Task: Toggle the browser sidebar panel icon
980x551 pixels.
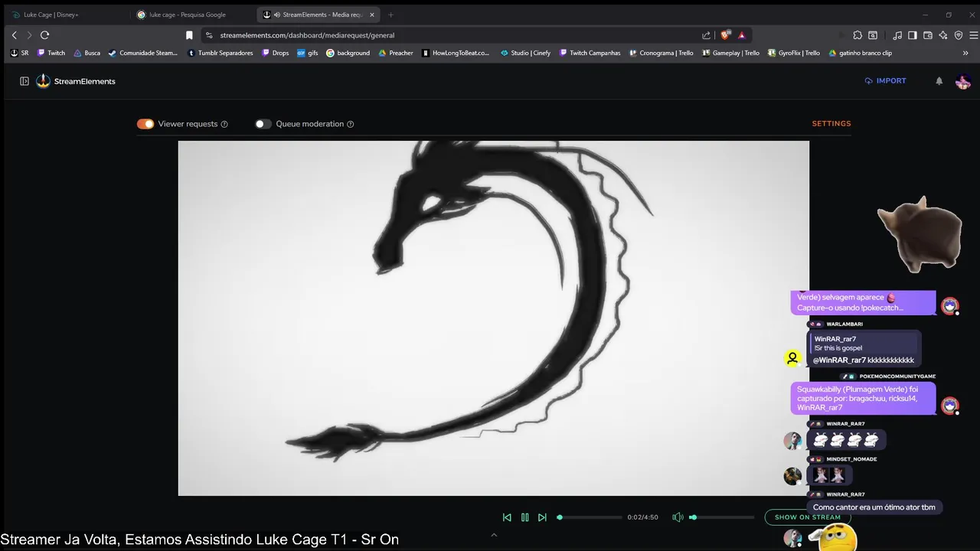Action: tap(913, 35)
